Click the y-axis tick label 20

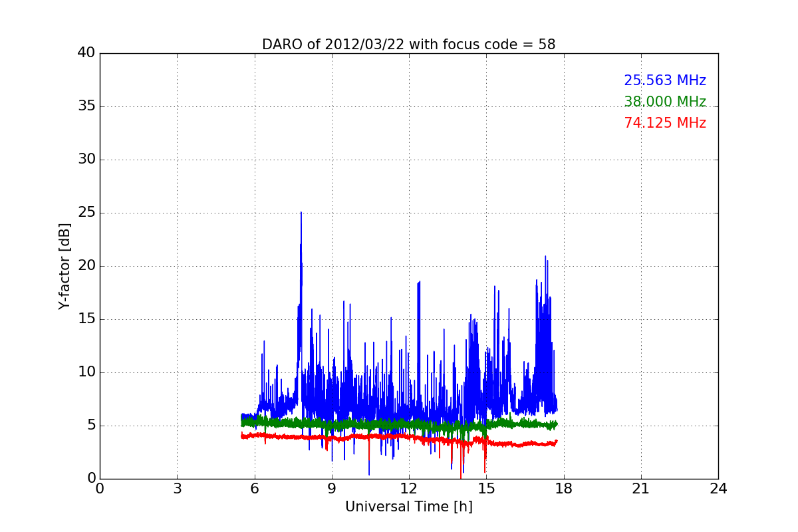[x=86, y=266]
